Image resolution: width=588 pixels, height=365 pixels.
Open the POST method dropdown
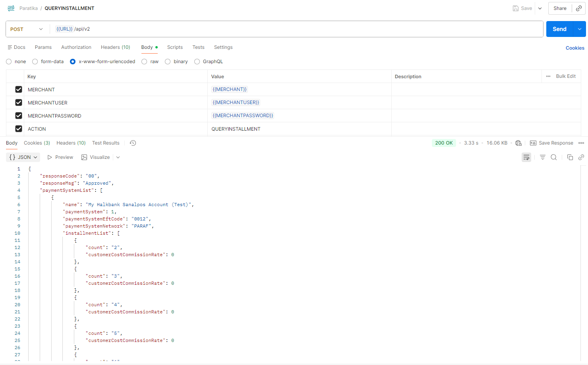27,29
